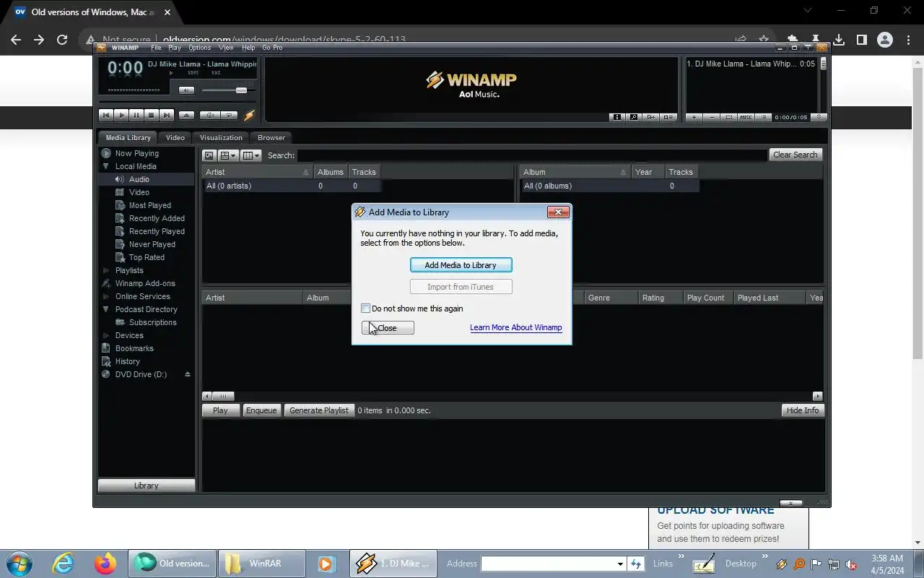Click the Library button at sidebar bottom
The image size is (924, 578).
(x=147, y=486)
